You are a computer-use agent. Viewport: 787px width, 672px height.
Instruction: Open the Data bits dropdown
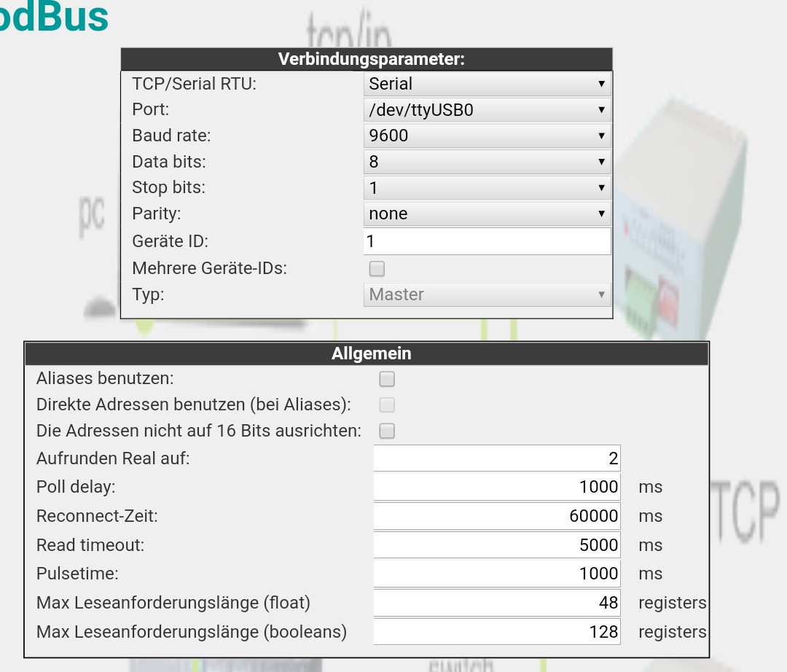coord(487,162)
